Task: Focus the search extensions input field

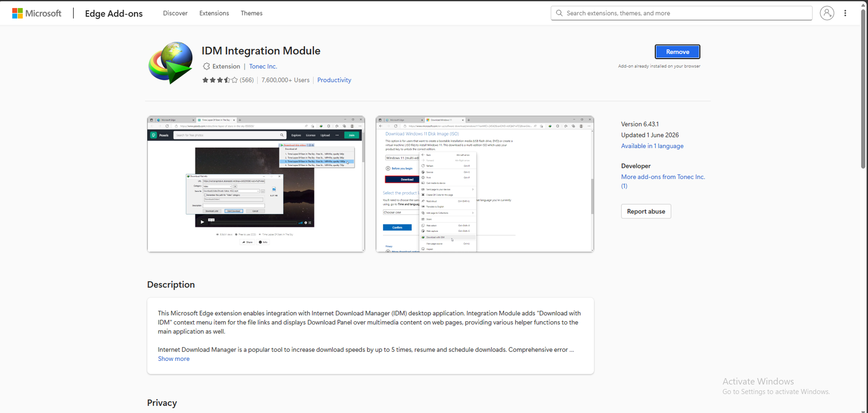Action: pyautogui.click(x=681, y=13)
